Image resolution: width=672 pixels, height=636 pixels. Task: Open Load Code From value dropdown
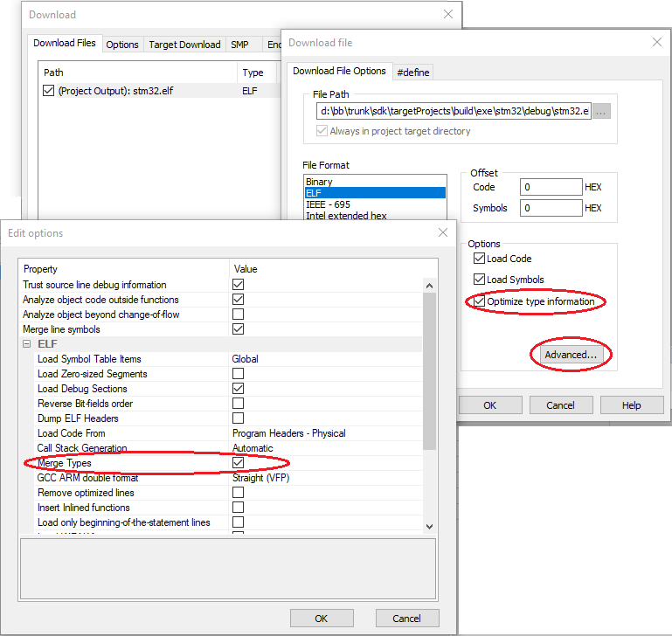click(x=323, y=433)
